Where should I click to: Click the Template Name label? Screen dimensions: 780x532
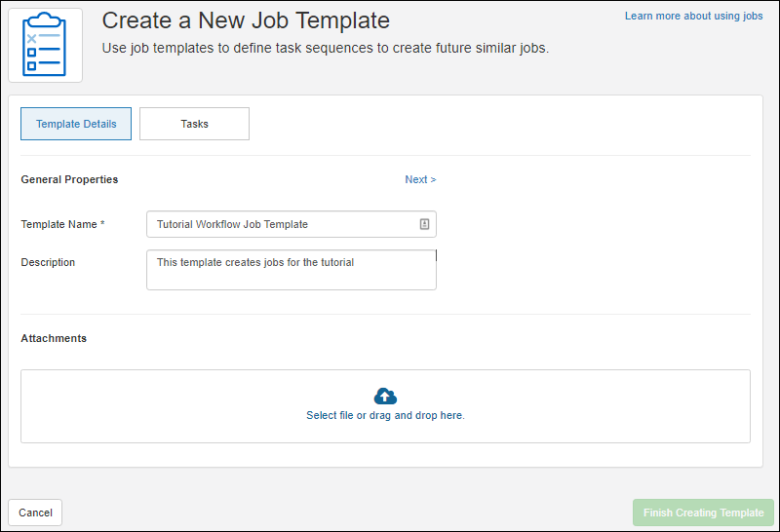coord(58,224)
